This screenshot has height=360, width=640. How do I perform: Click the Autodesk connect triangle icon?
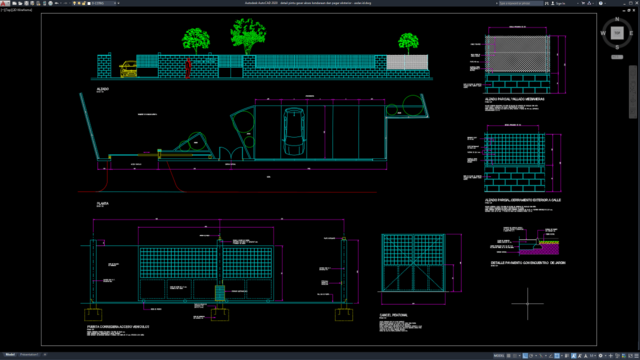[589, 3]
